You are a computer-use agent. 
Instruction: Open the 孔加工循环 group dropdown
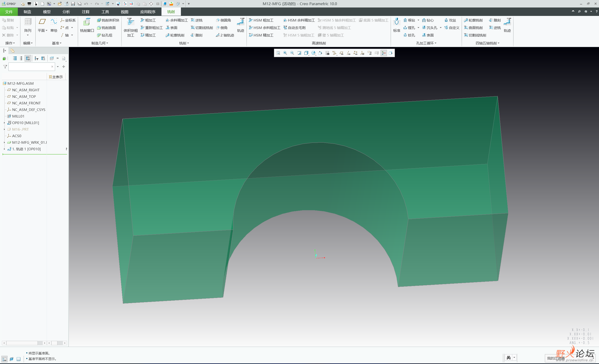[426, 43]
